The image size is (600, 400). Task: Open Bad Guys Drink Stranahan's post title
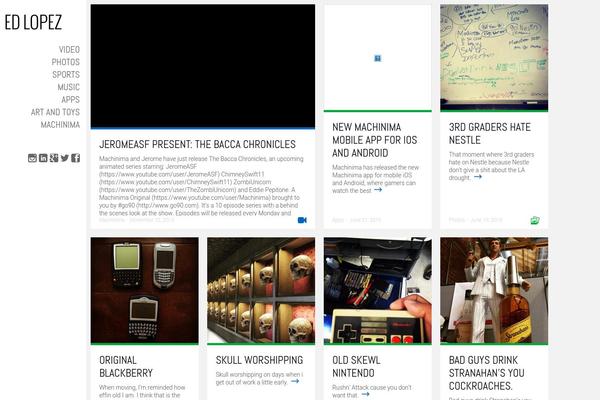pyautogui.click(x=487, y=373)
